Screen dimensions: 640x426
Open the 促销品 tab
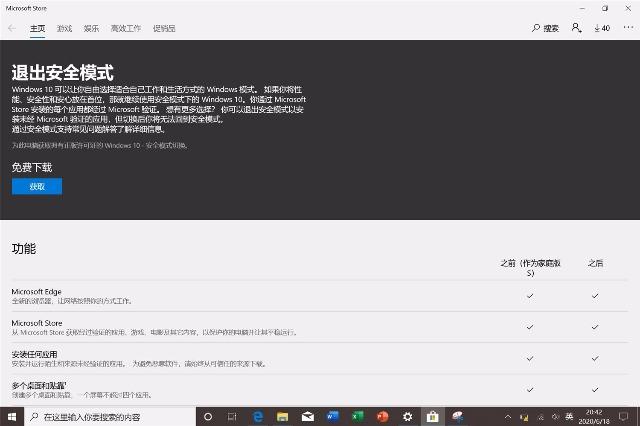pyautogui.click(x=164, y=28)
